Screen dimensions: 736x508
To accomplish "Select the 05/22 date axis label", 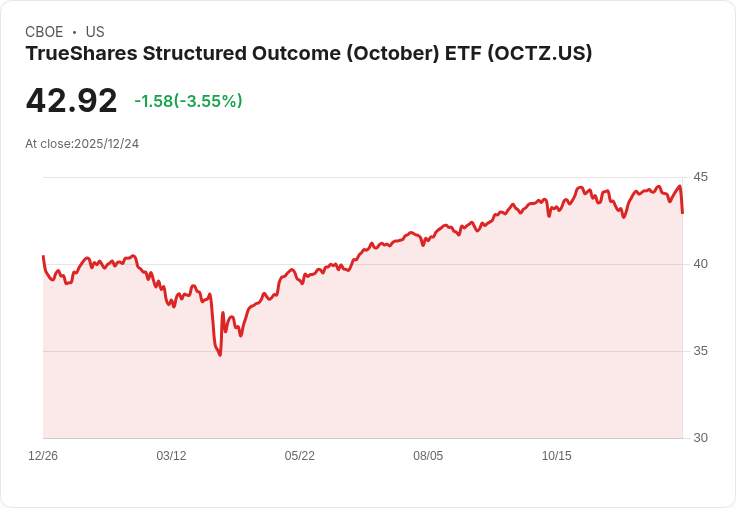I will coord(299,455).
